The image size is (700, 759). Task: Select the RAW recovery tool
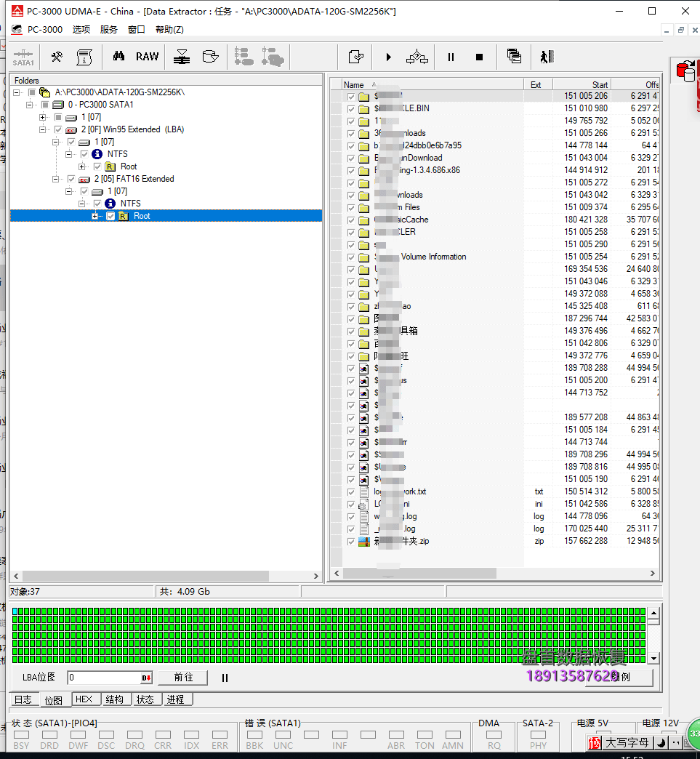click(147, 57)
